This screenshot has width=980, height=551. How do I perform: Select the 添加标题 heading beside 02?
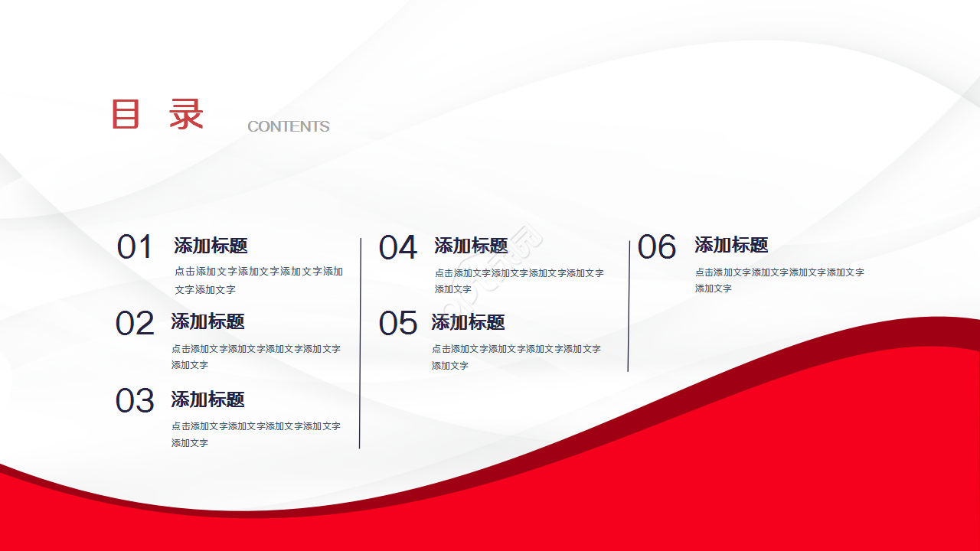coord(207,321)
